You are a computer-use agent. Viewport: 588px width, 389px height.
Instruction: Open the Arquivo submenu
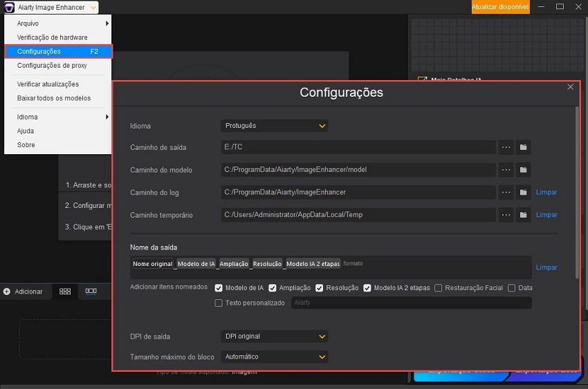[57, 23]
